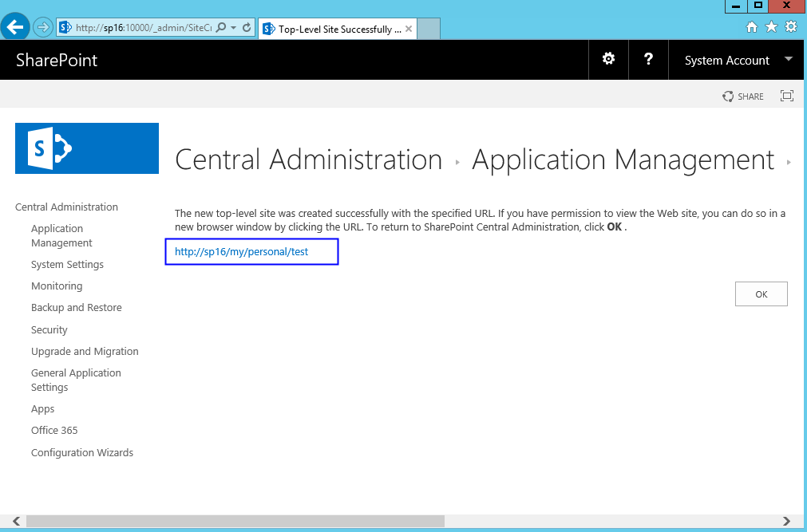
Task: Click the SHARE button in the ribbon
Action: (743, 97)
